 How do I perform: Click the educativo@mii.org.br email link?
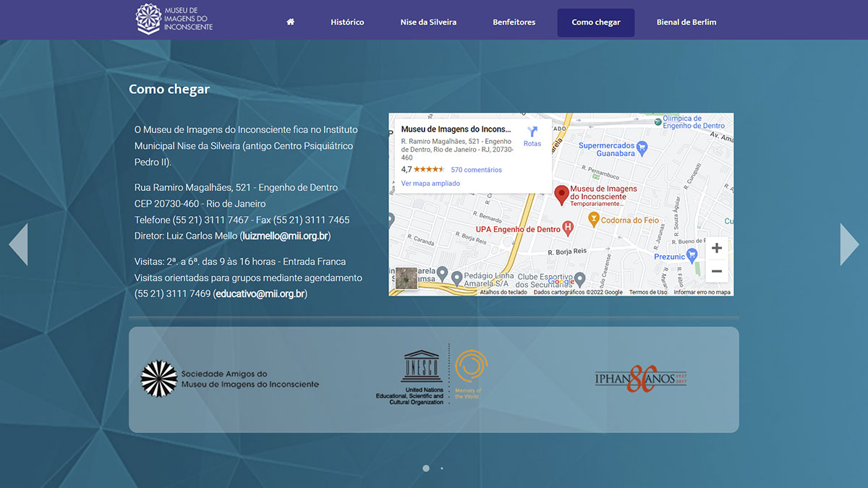260,294
